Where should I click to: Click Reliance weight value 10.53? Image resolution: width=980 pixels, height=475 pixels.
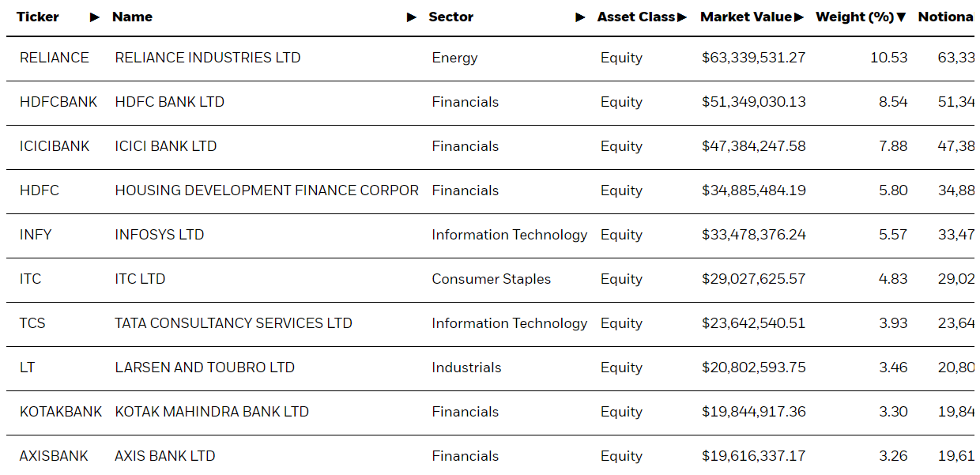[x=889, y=58]
